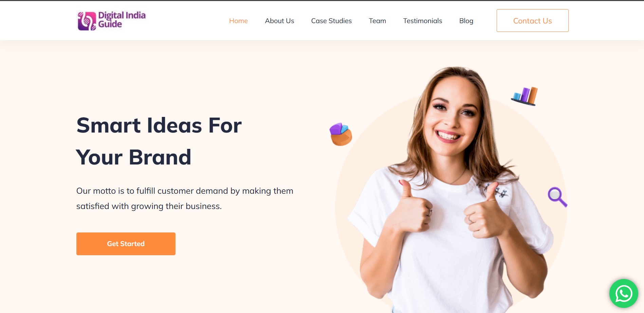Image resolution: width=644 pixels, height=313 pixels.
Task: Click the Digital India Guide logo text
Action: pyautogui.click(x=122, y=20)
